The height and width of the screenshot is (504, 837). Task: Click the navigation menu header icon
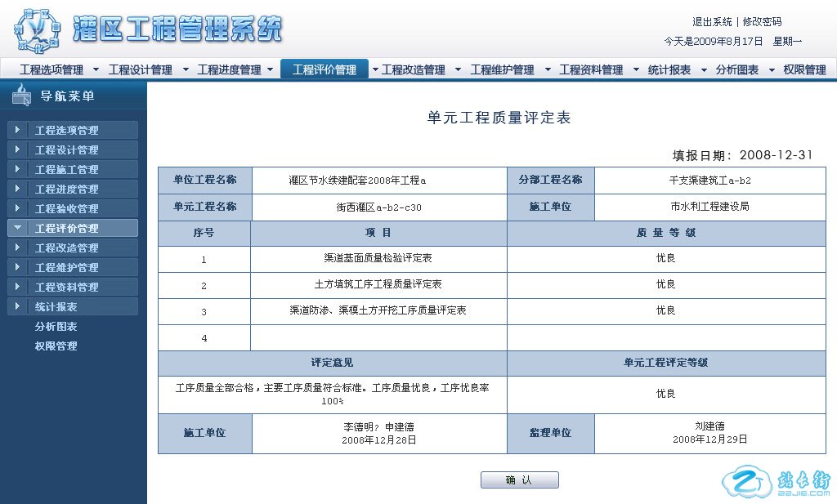pos(21,96)
